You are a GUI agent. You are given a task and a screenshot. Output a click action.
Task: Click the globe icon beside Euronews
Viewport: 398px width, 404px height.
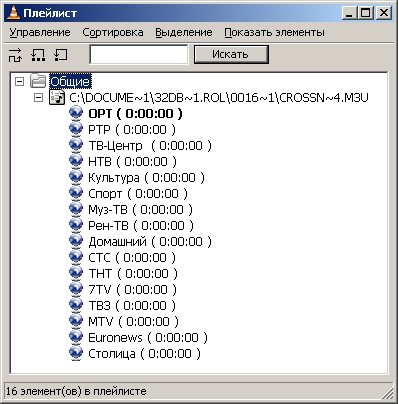(76, 336)
